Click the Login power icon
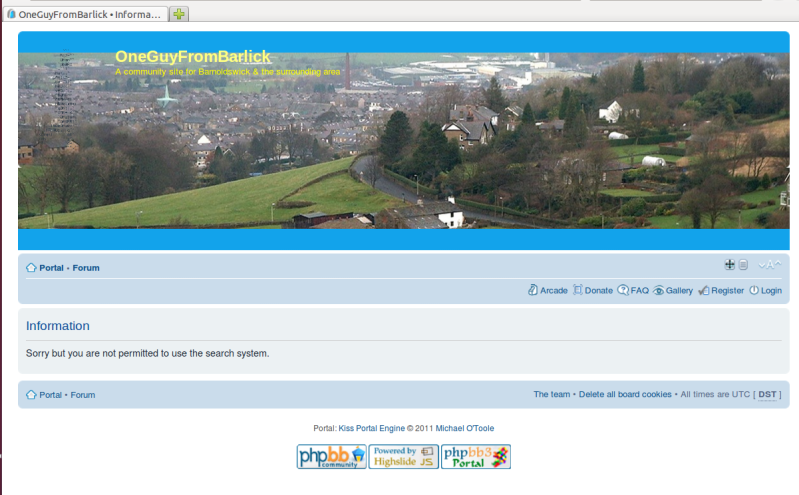 [x=754, y=291]
